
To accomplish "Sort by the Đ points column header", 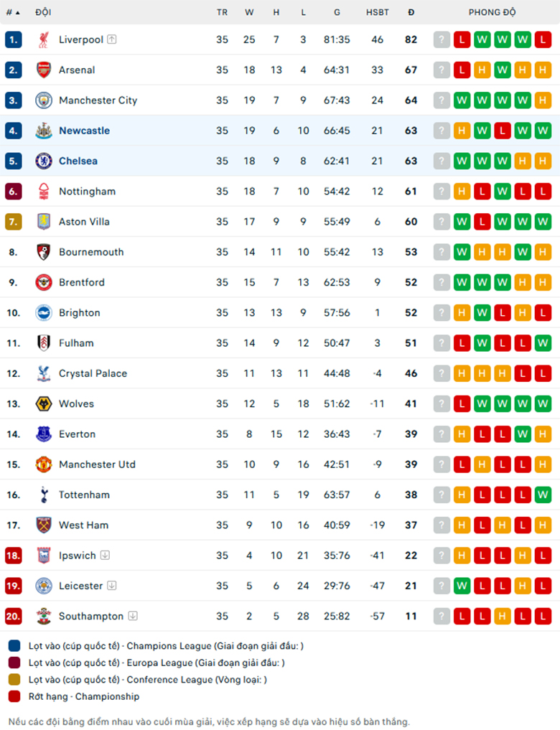I will 411,13.
